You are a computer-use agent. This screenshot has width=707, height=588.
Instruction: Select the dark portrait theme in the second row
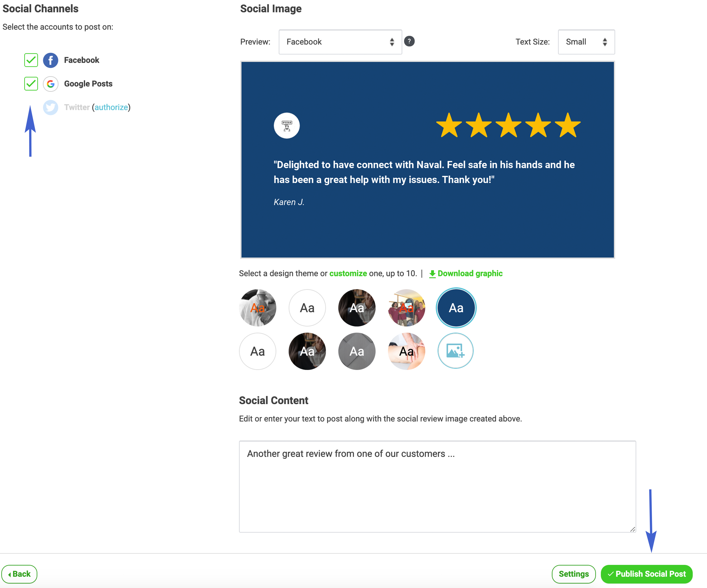pos(307,351)
